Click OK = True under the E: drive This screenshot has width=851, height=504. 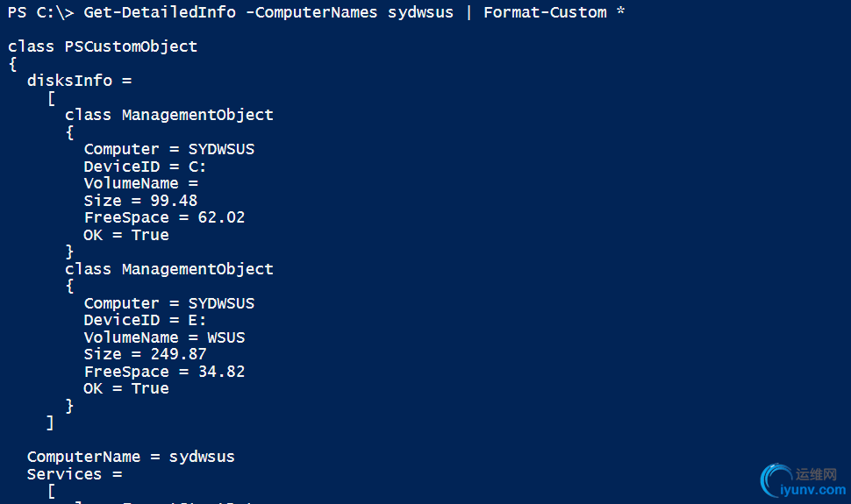pos(126,388)
